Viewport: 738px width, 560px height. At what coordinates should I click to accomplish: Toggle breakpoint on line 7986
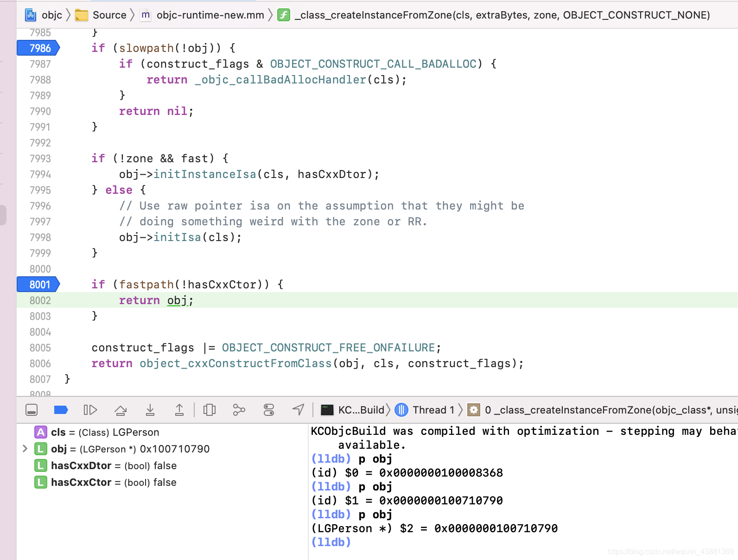point(39,48)
